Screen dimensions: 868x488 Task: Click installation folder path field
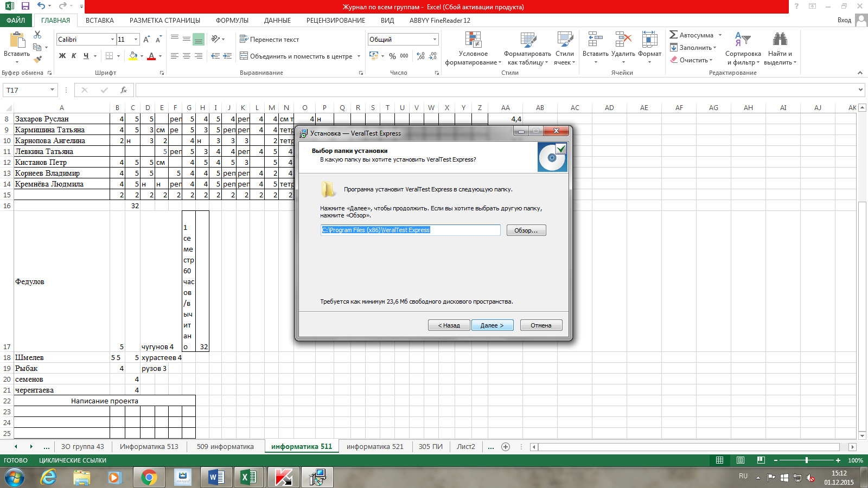click(411, 230)
